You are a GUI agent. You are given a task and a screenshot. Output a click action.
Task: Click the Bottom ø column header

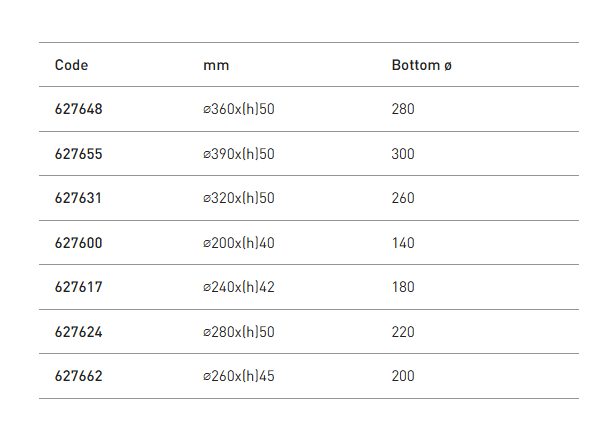(x=421, y=65)
